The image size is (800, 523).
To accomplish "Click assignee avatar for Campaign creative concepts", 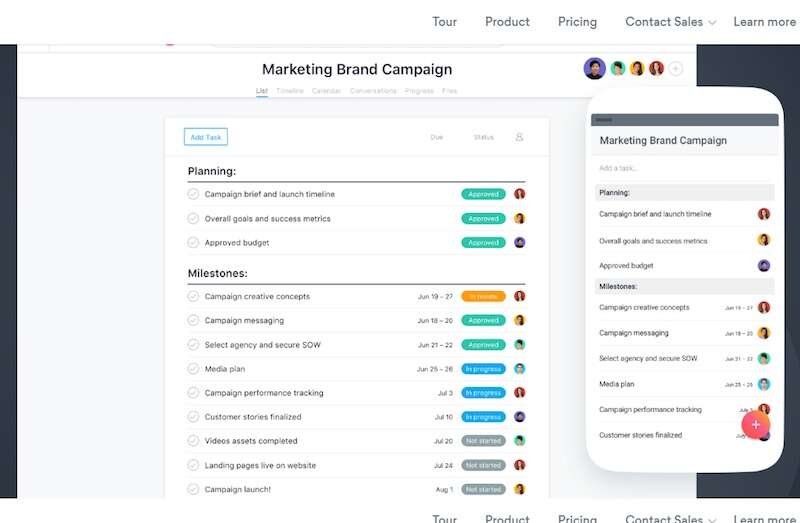I will pyautogui.click(x=520, y=296).
